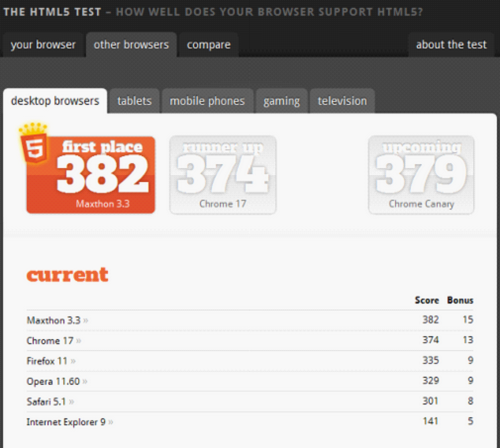The height and width of the screenshot is (448, 500).
Task: Show the 'gaming' category tab
Action: [282, 101]
